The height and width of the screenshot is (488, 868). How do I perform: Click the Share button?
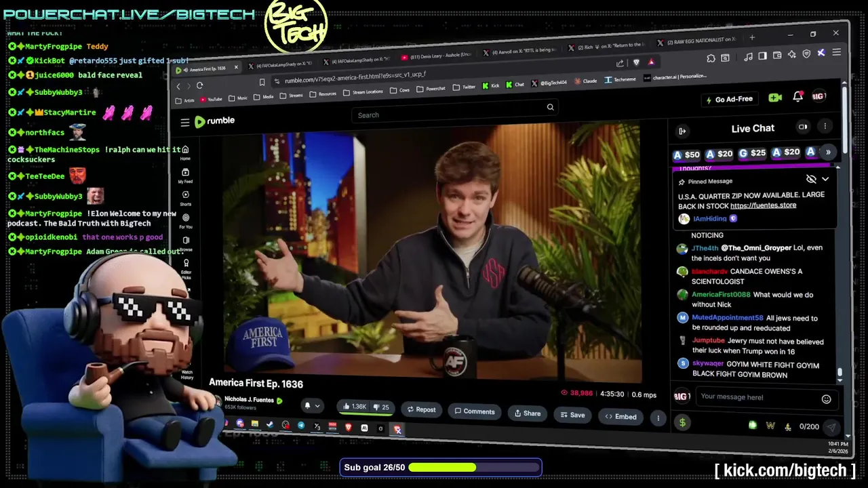tap(528, 413)
